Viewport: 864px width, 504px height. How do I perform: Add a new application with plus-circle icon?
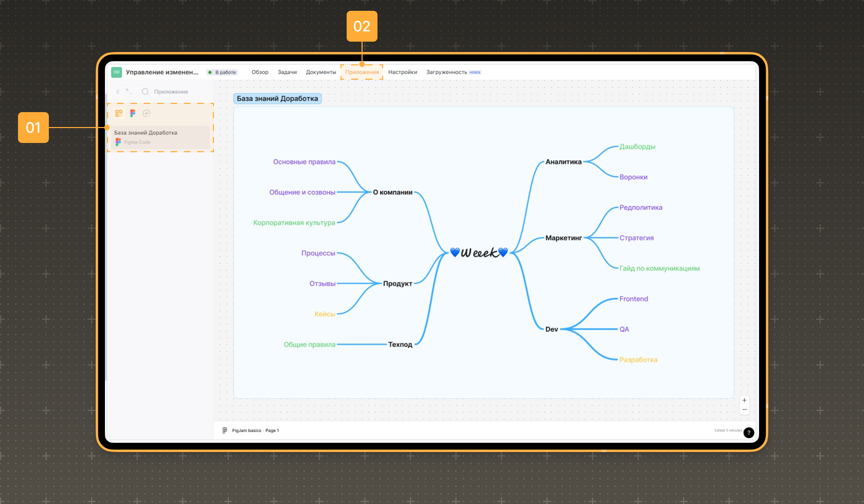pyautogui.click(x=147, y=113)
